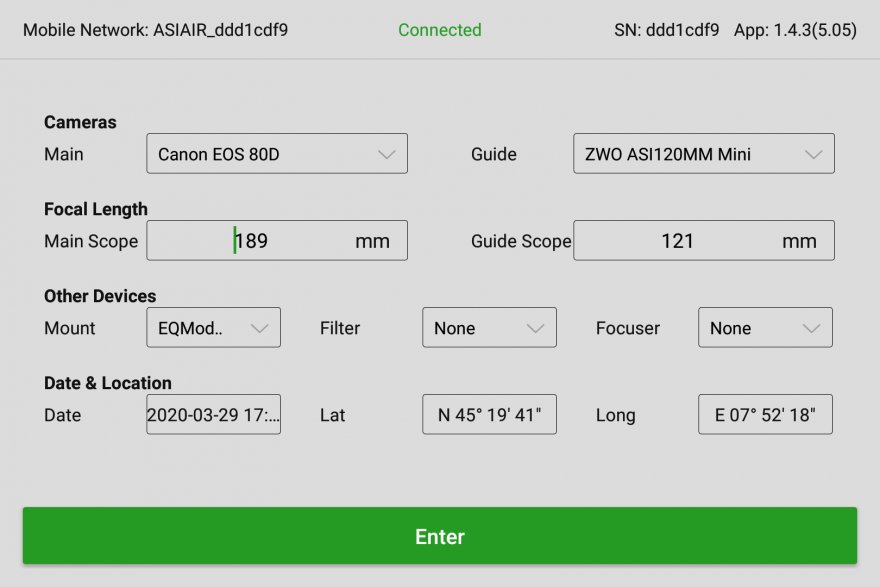Click the Other Devices section heading
Image resolution: width=880 pixels, height=587 pixels.
[100, 296]
